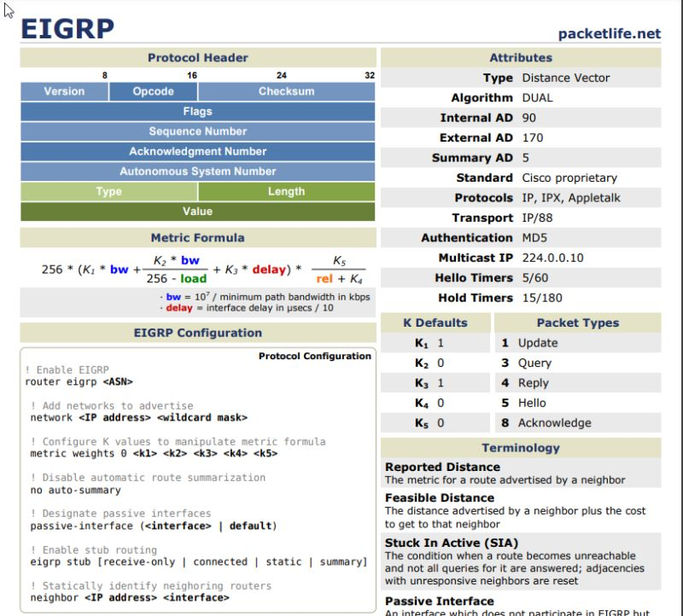Click the Summary AD value 5

(x=525, y=158)
